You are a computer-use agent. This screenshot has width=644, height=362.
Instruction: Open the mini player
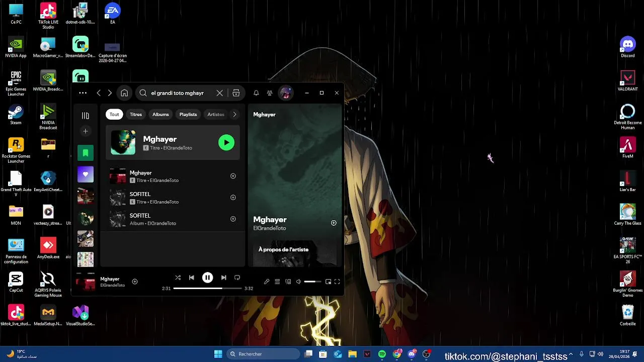pos(328,282)
